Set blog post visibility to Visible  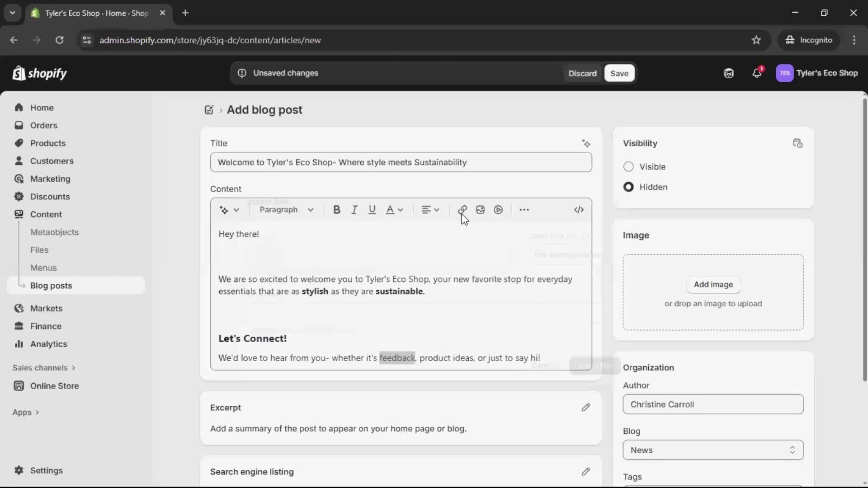628,167
